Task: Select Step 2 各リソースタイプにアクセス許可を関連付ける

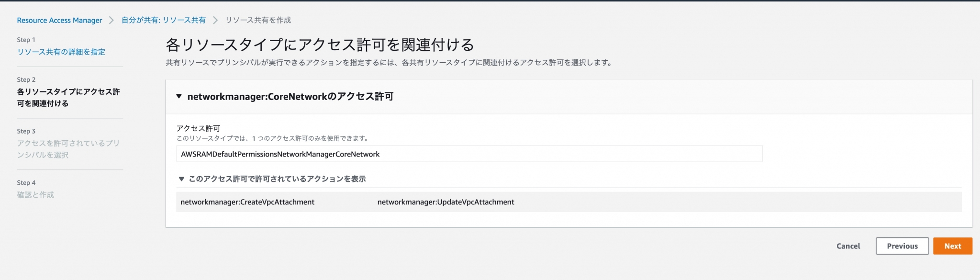Action: (68, 97)
